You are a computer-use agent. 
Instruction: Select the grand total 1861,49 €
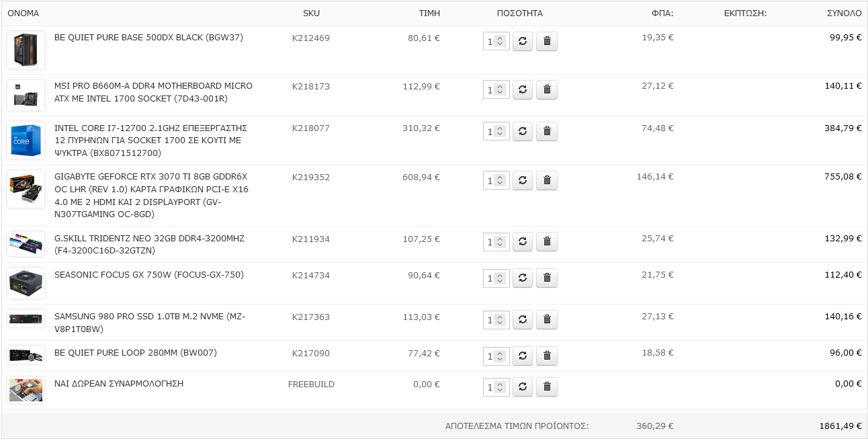(840, 426)
